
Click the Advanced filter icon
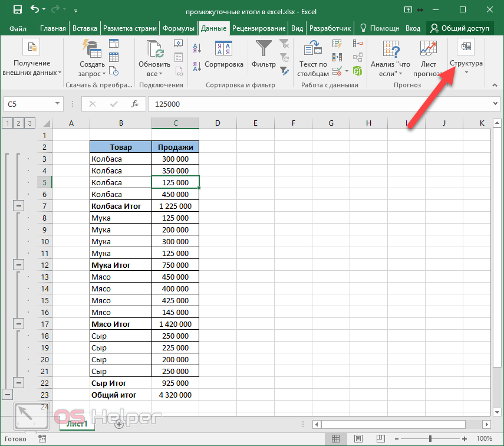(284, 71)
